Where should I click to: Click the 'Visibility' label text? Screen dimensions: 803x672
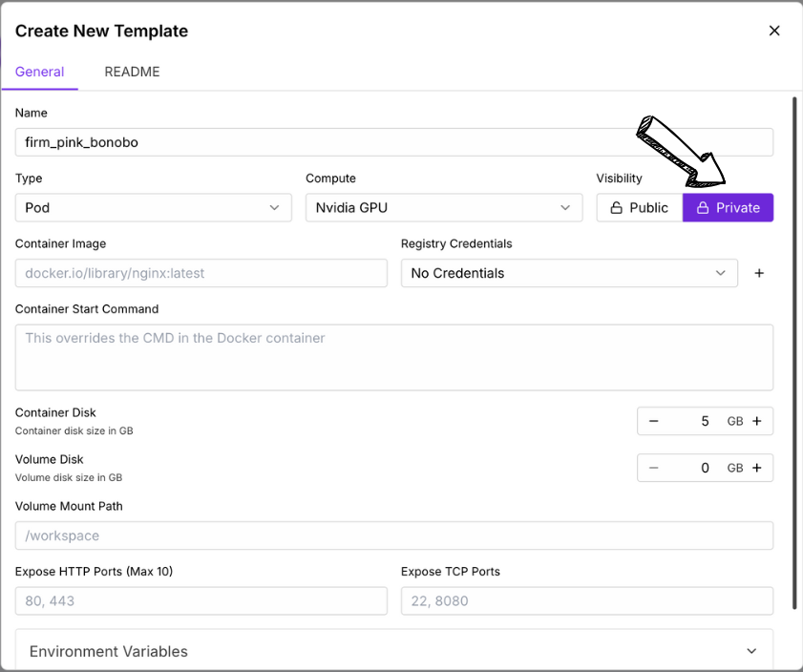coord(619,178)
